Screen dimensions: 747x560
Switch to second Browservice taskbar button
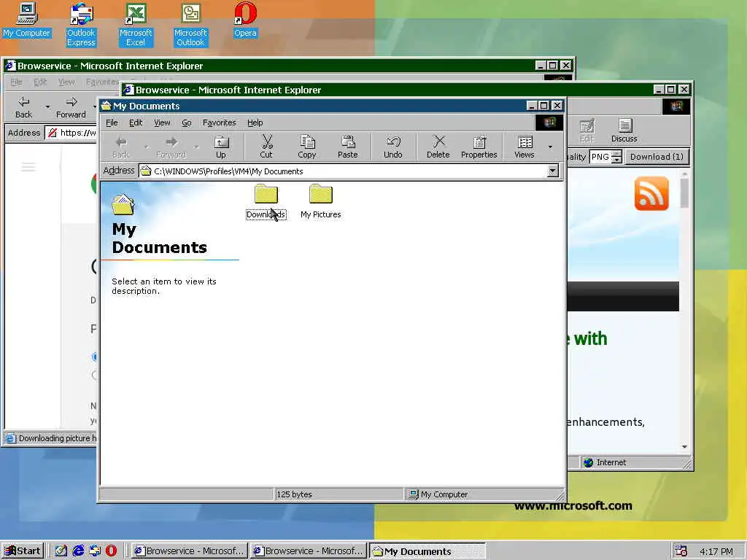(x=309, y=551)
